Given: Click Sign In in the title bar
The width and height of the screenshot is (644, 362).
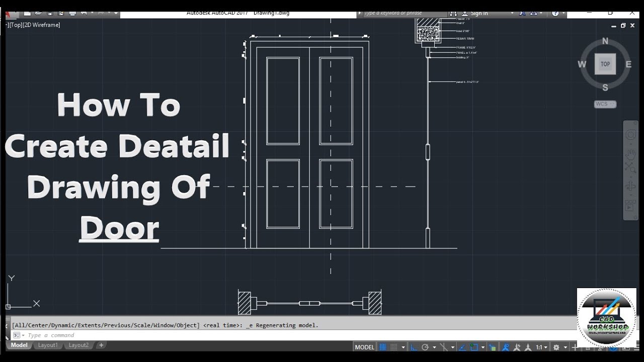Looking at the screenshot, I should (x=479, y=14).
